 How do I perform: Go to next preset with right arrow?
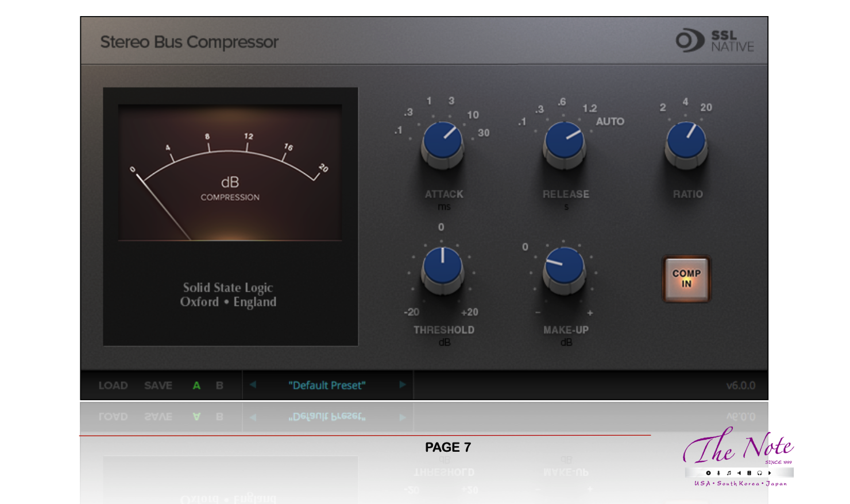tap(402, 385)
